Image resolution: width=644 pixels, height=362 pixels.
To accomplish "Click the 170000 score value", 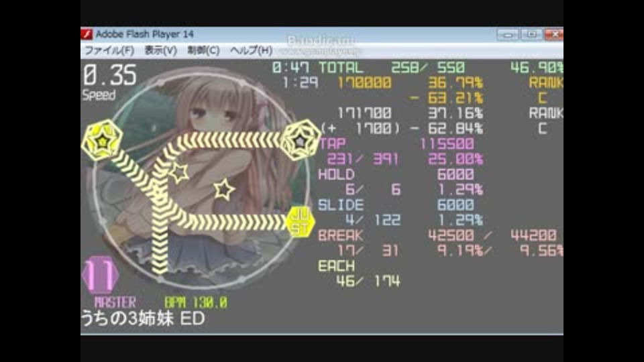I will tap(364, 83).
